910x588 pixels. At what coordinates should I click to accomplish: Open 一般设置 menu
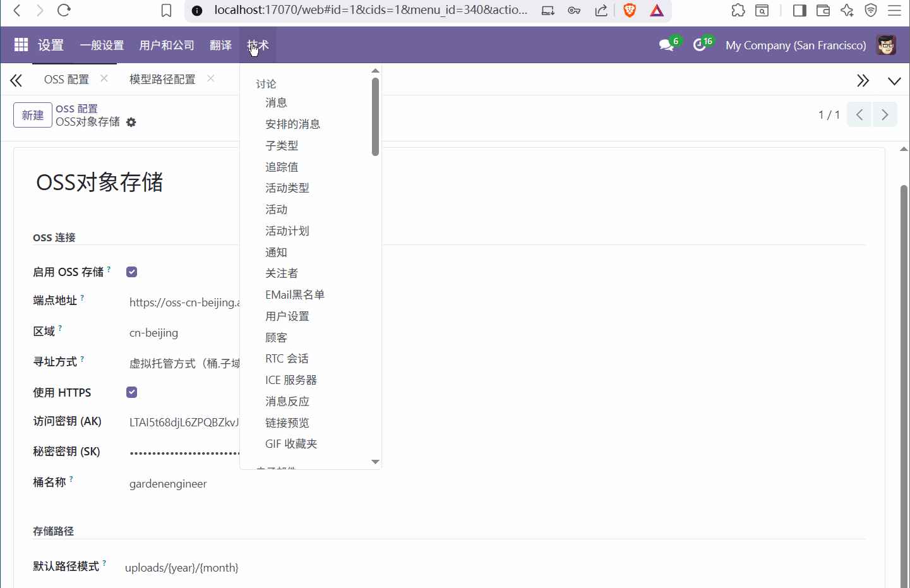tap(102, 45)
